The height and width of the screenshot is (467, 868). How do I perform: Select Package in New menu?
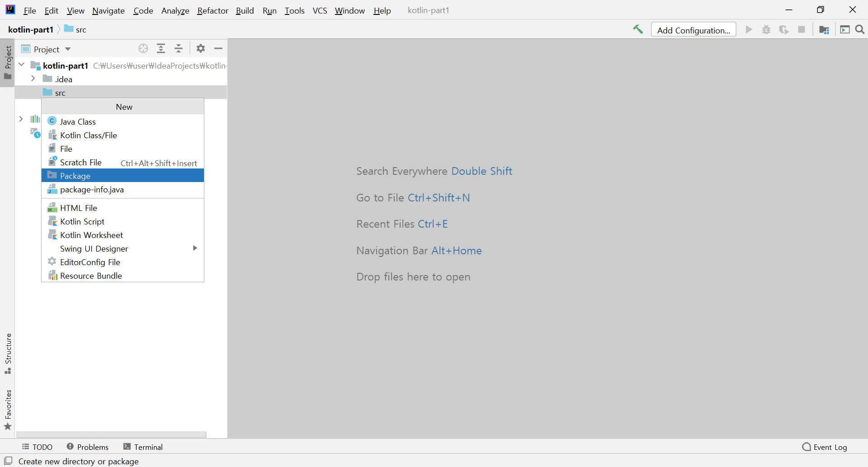click(123, 176)
